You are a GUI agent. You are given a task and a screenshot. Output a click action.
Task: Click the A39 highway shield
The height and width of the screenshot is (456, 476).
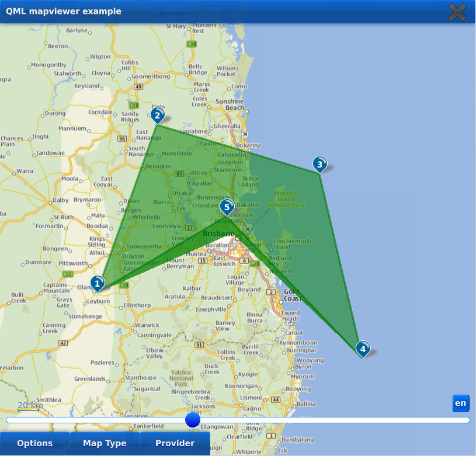click(x=68, y=274)
